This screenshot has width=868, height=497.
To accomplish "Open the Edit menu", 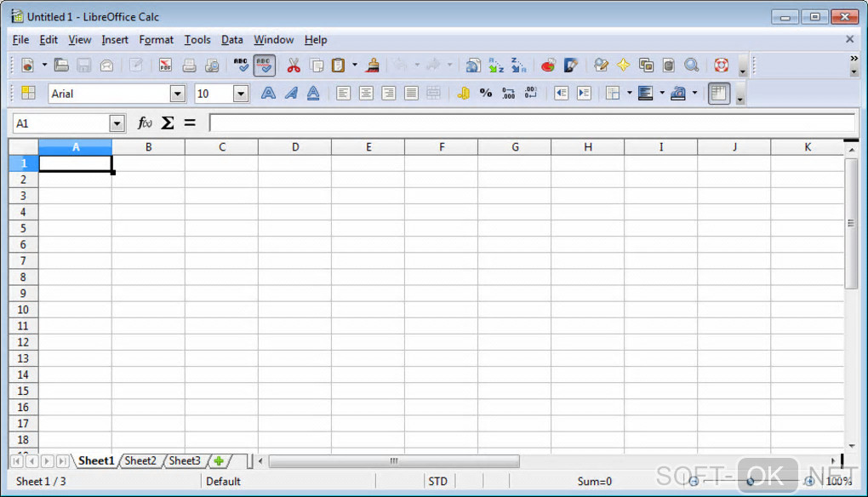I will [x=49, y=40].
